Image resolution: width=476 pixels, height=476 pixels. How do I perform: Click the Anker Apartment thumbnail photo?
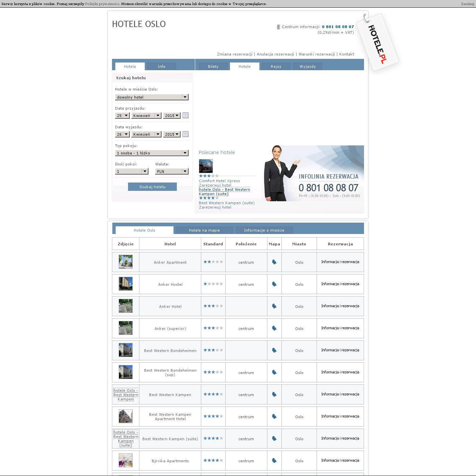(x=126, y=262)
